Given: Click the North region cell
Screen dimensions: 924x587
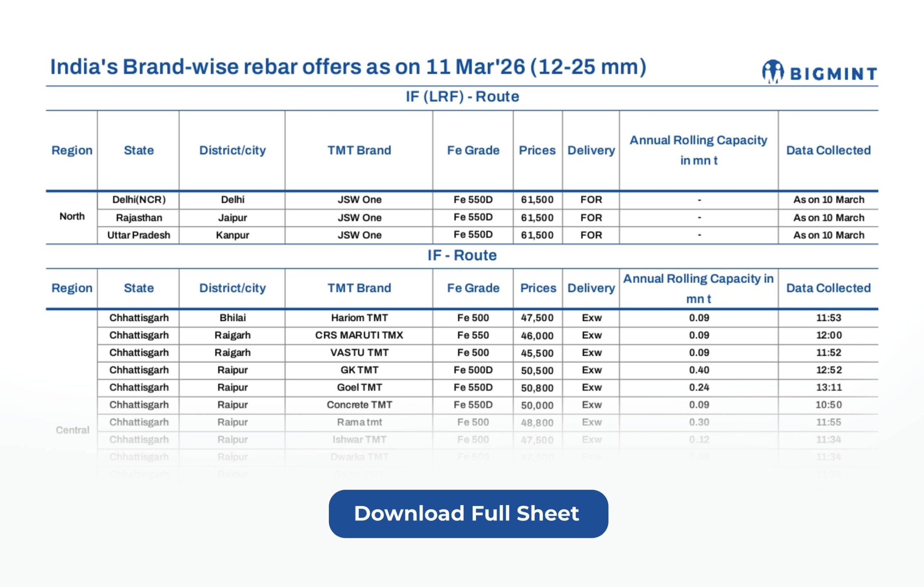Looking at the screenshot, I should [72, 217].
